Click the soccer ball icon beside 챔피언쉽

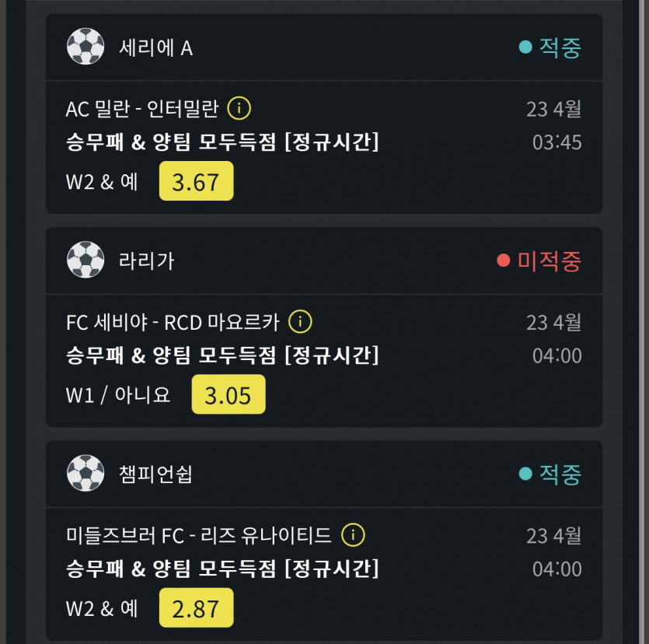[x=85, y=473]
